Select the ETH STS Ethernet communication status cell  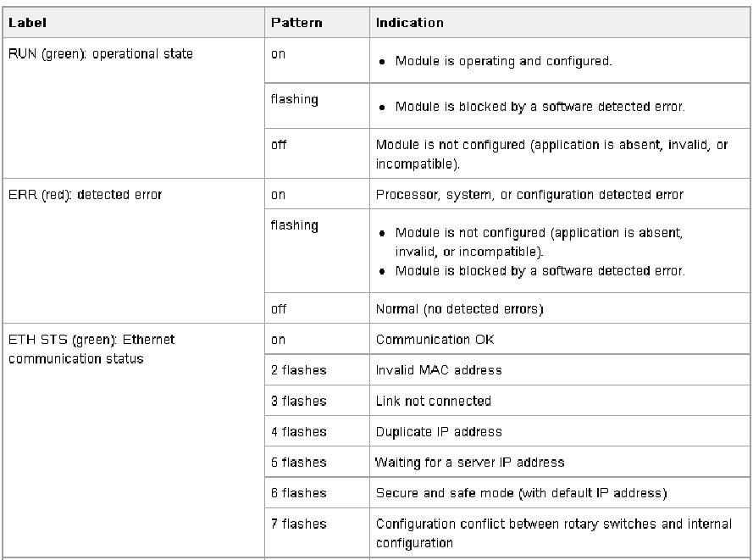pyautogui.click(x=134, y=441)
